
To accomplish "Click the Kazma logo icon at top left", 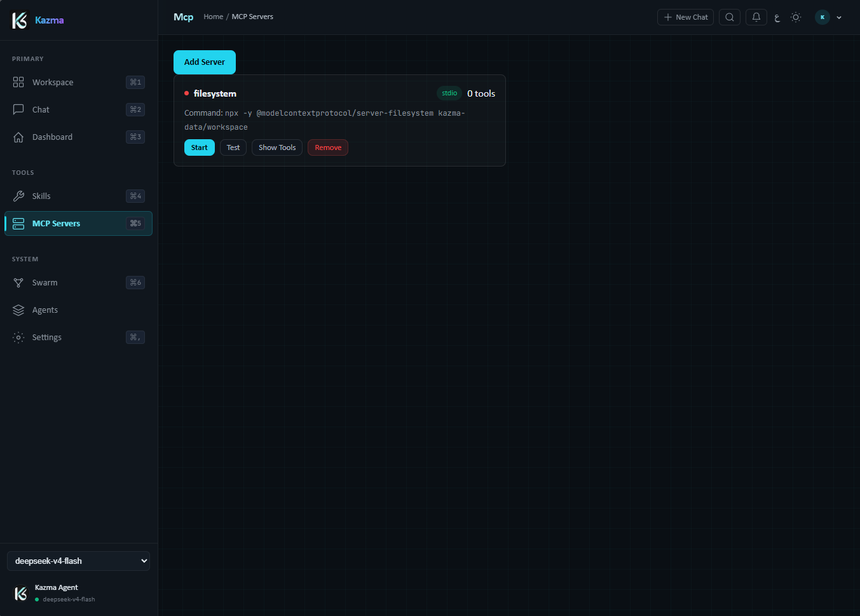I will pos(20,20).
